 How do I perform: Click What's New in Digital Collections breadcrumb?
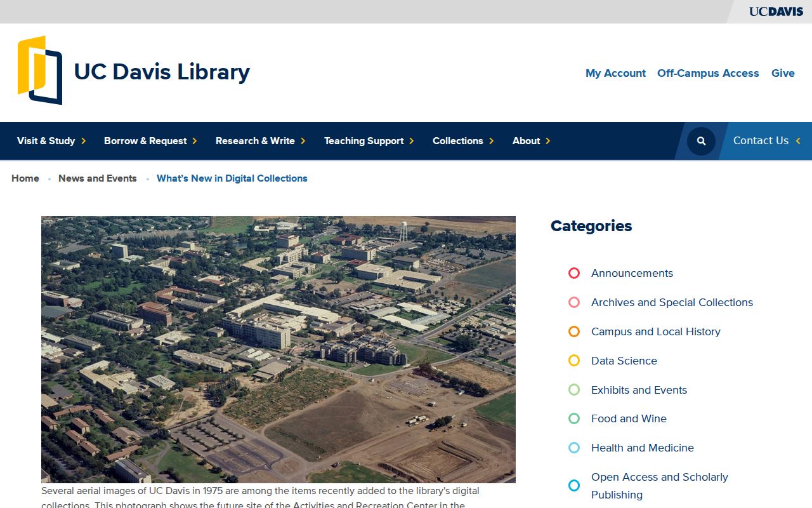click(232, 178)
